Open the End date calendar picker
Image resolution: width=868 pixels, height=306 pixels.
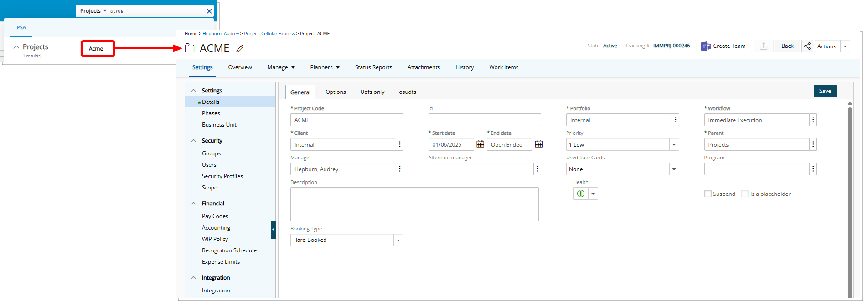tap(538, 144)
